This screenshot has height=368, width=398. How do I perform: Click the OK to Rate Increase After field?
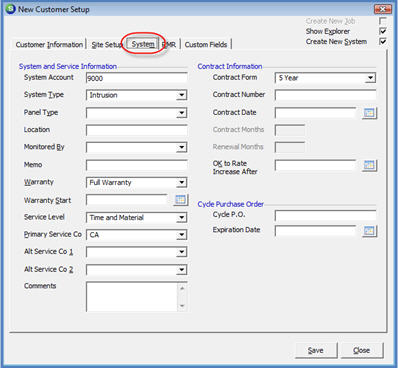pyautogui.click(x=316, y=165)
